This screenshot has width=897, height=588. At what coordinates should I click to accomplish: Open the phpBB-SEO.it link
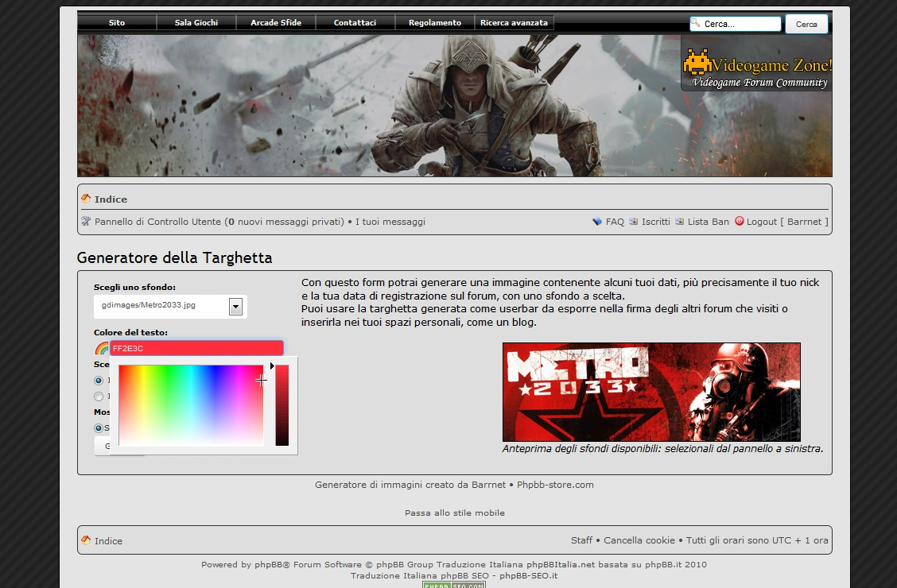coord(529,575)
